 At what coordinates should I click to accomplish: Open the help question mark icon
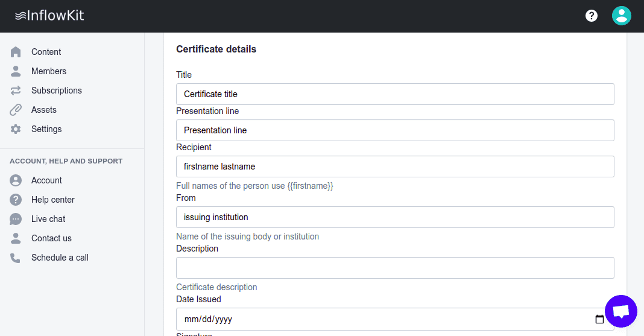[592, 16]
